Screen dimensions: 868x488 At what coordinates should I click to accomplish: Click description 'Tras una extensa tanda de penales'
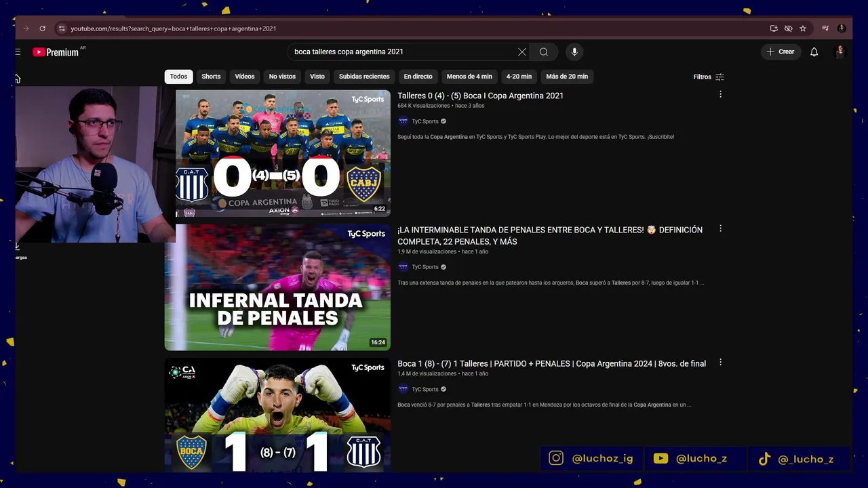[551, 283]
